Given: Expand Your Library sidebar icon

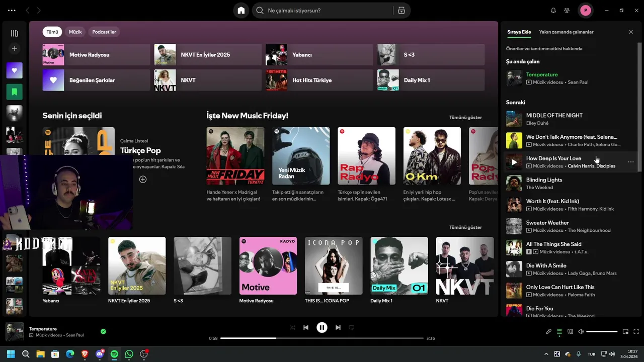Looking at the screenshot, I should click(14, 33).
